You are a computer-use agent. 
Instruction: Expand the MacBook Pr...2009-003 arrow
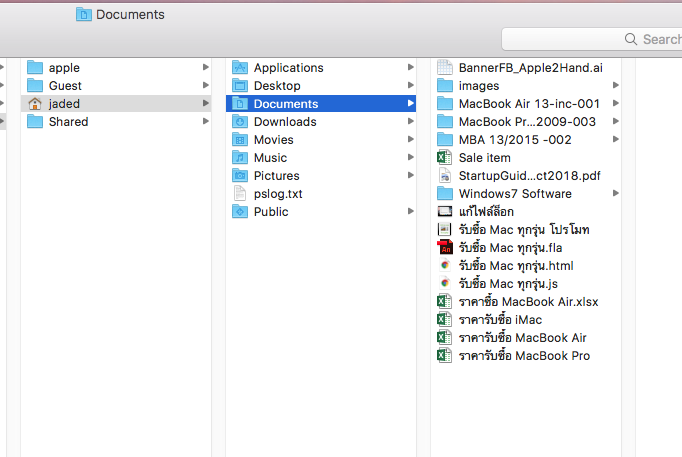pos(616,121)
